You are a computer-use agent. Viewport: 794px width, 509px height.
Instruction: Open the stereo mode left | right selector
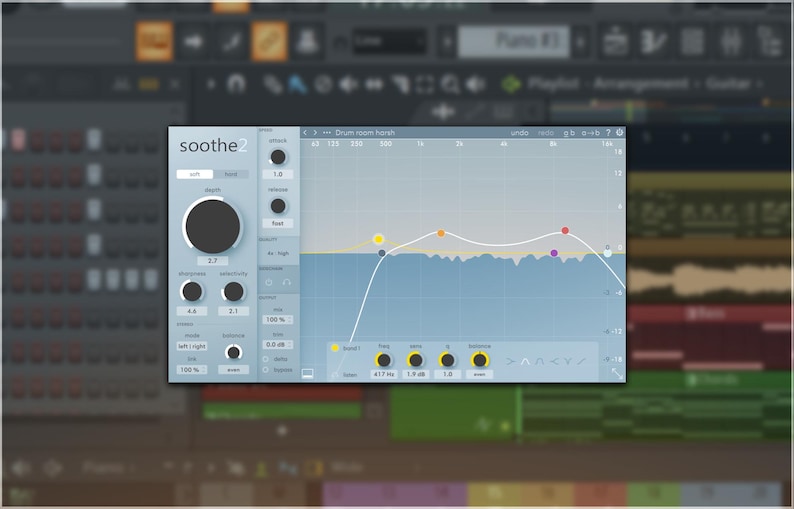192,346
